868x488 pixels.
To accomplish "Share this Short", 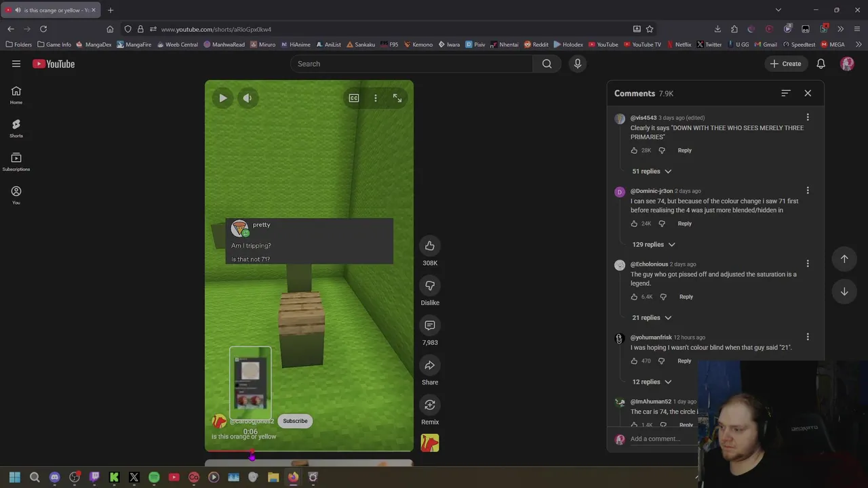I will point(430,365).
